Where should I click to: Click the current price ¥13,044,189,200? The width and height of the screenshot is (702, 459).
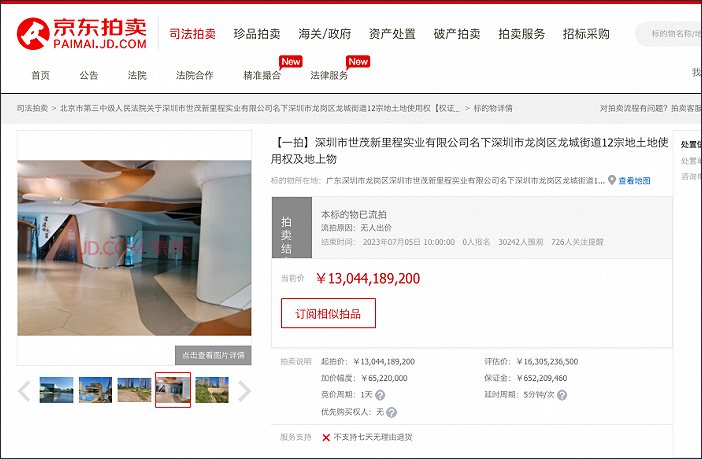(x=368, y=279)
